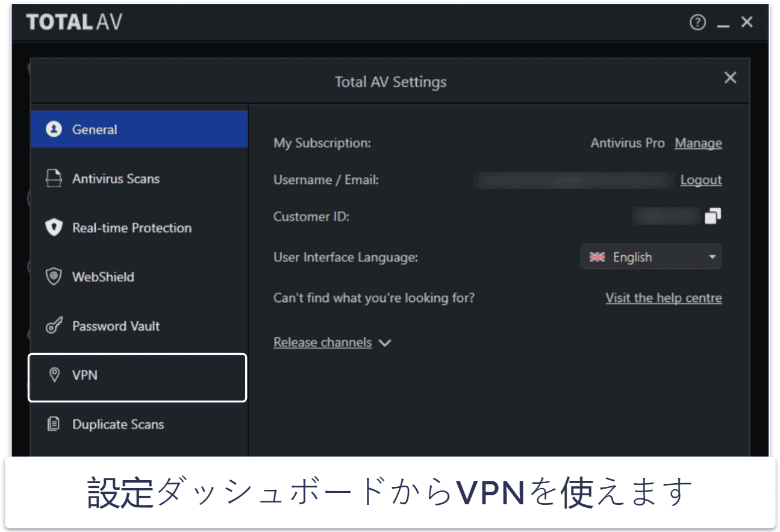Close the Total AV Settings dialog

(730, 78)
